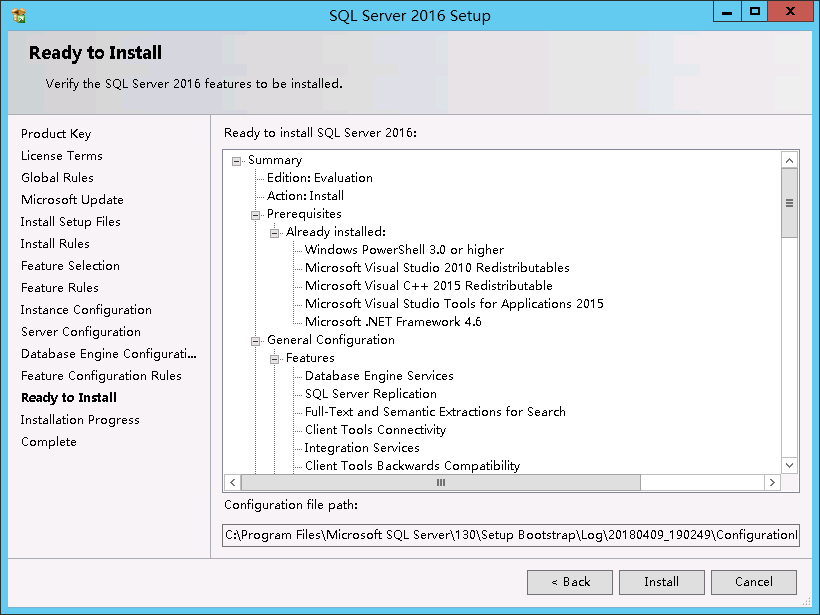Select the Feature Rules step

click(60, 288)
